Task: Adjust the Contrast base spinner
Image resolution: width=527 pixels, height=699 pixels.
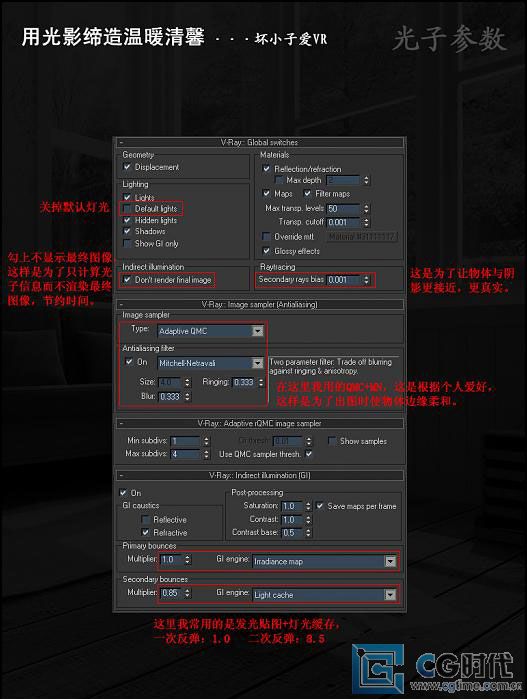Action: click(309, 533)
